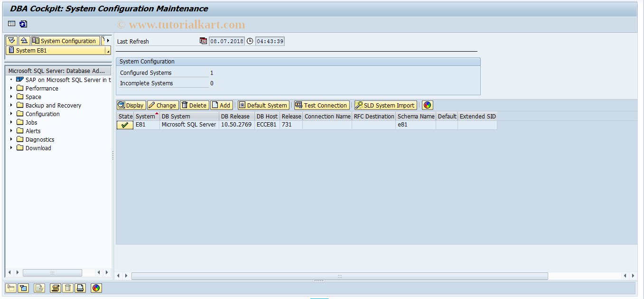Click the Performance folder icon
The image size is (644, 299).
coord(20,88)
